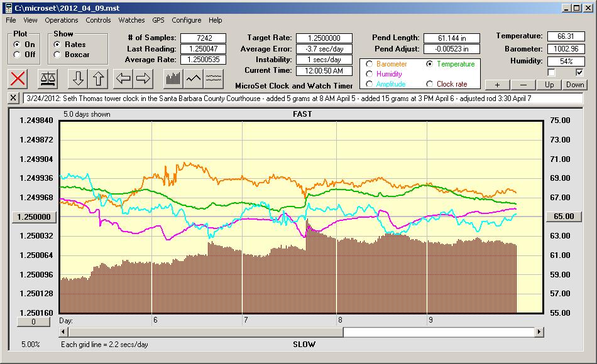Click the plus (+) button
This screenshot has width=597, height=364.
coord(497,85)
